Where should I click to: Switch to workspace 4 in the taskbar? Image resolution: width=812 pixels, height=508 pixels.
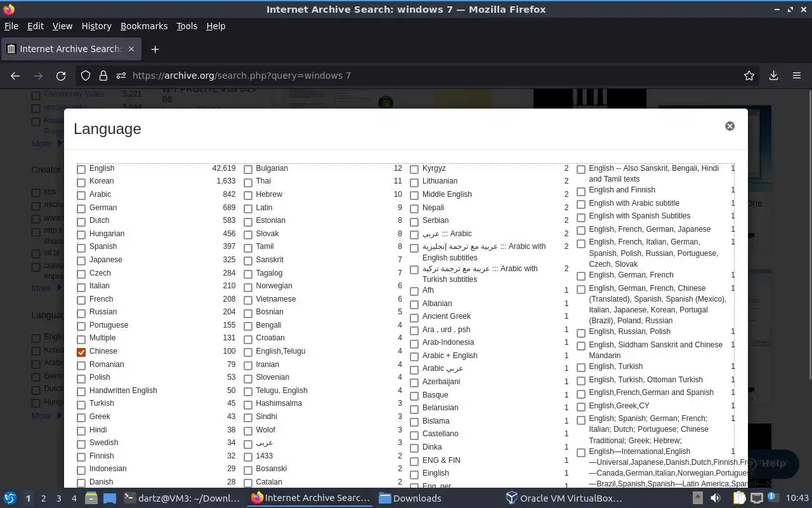coord(74,498)
